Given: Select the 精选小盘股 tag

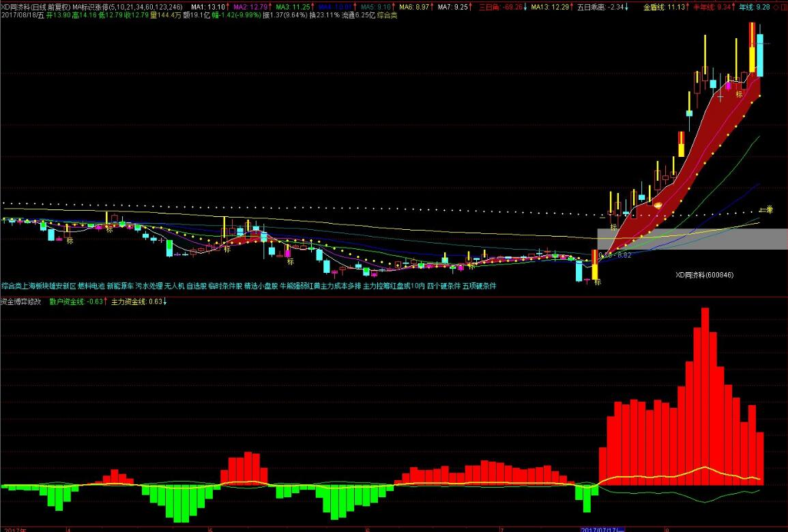Looking at the screenshot, I should [x=261, y=286].
